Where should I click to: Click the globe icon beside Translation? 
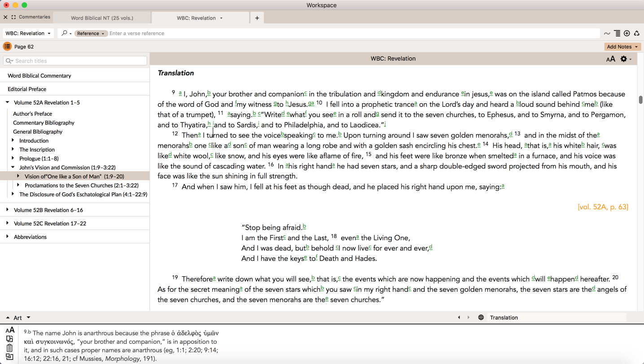click(481, 318)
